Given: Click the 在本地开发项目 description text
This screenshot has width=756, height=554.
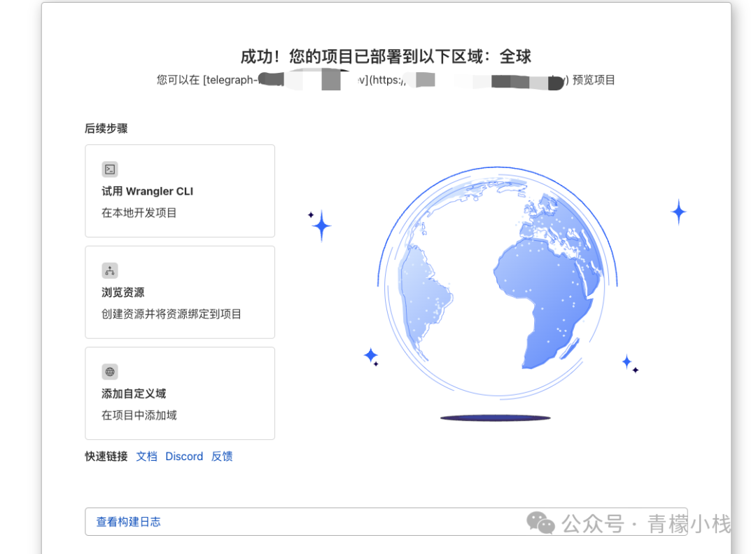Looking at the screenshot, I should [139, 213].
